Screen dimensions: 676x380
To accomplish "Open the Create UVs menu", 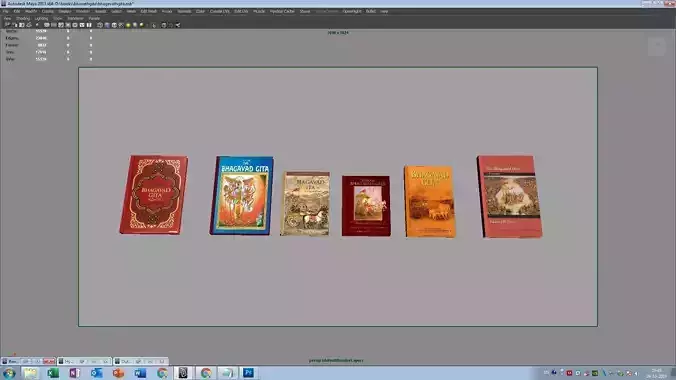I will click(219, 12).
